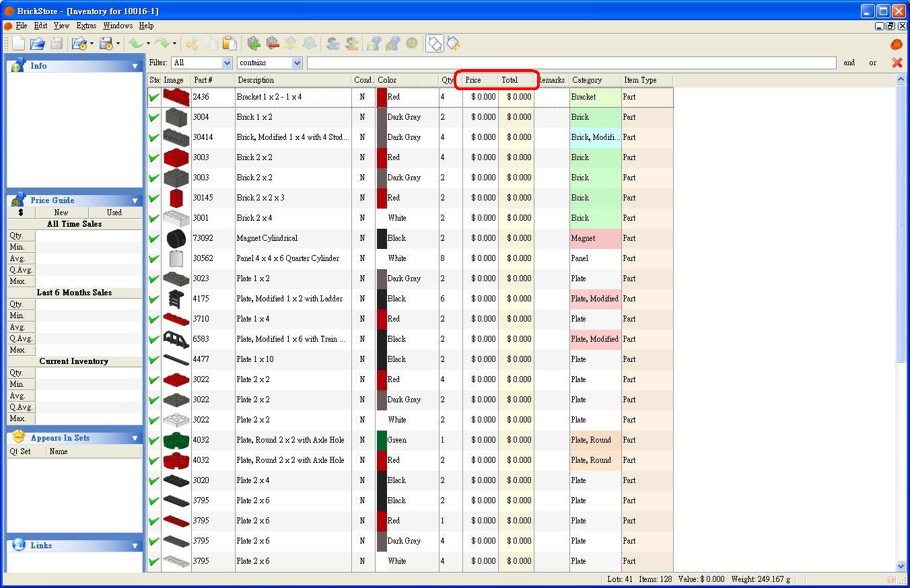Collapse the Info panel with its arrow

[x=135, y=66]
